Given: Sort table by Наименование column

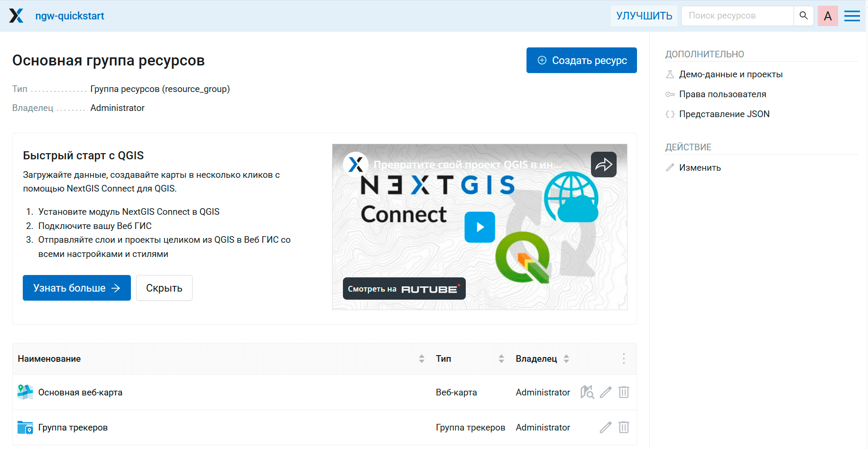Looking at the screenshot, I should (x=422, y=359).
